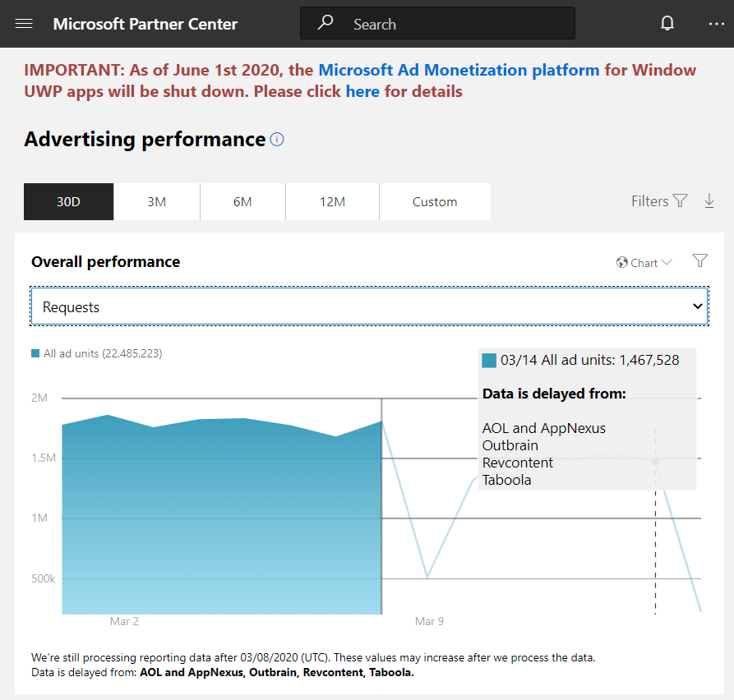Click the notifications bell icon

[667, 23]
